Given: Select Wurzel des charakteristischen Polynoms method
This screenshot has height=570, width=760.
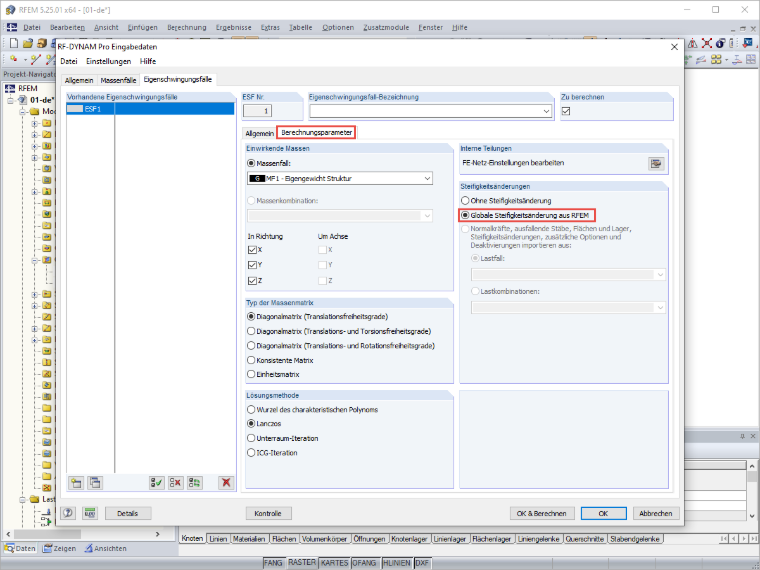Looking at the screenshot, I should point(313,410).
